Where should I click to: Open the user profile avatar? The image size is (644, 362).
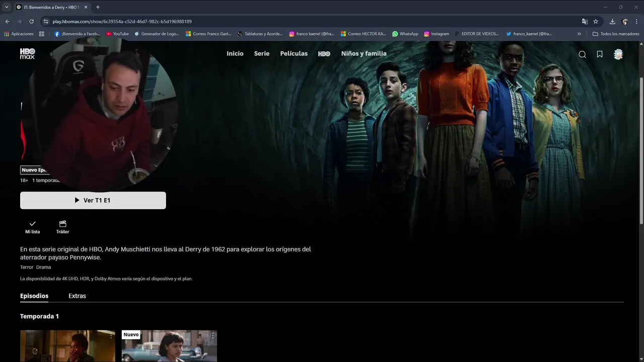click(x=618, y=54)
